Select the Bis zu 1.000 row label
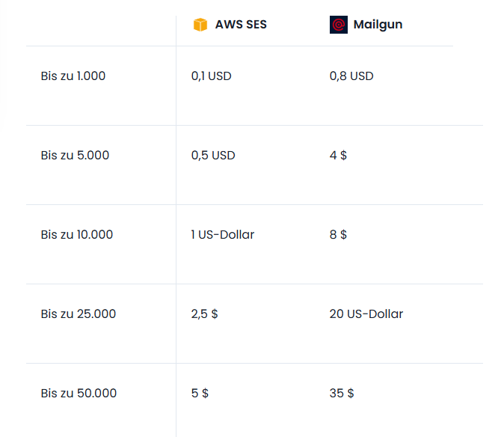504x437 pixels. 73,76
